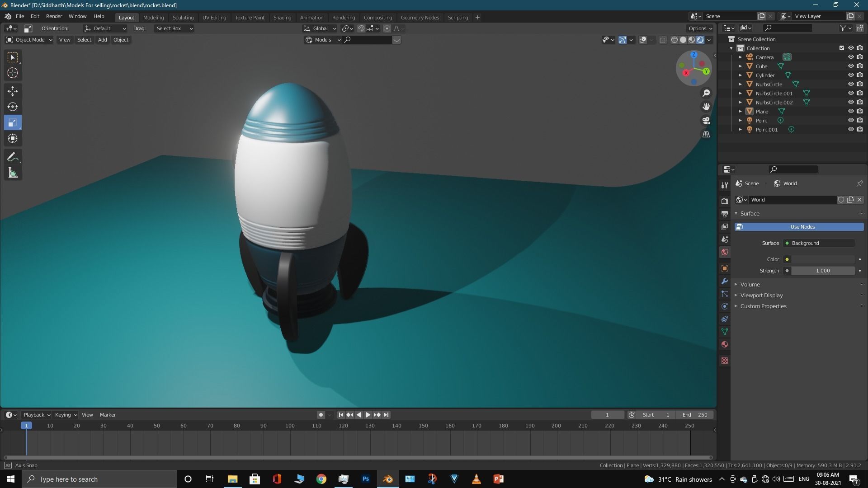Open the Render menu
The image size is (868, 488).
click(54, 16)
